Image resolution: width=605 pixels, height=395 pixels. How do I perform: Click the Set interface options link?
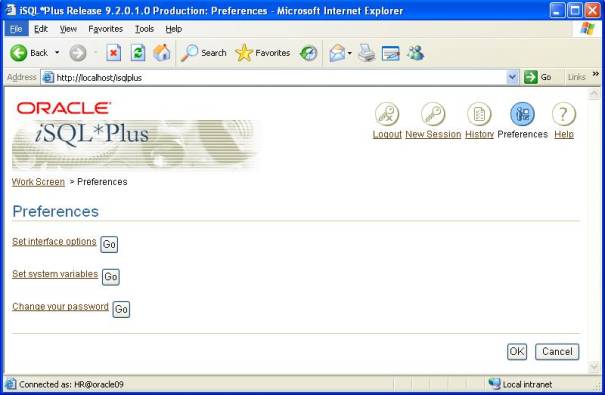(x=54, y=241)
